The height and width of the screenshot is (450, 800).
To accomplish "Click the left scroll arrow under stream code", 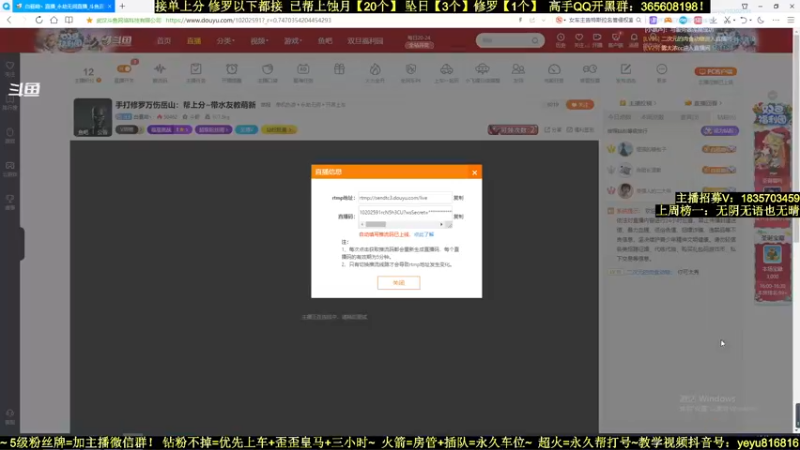I will 362,224.
